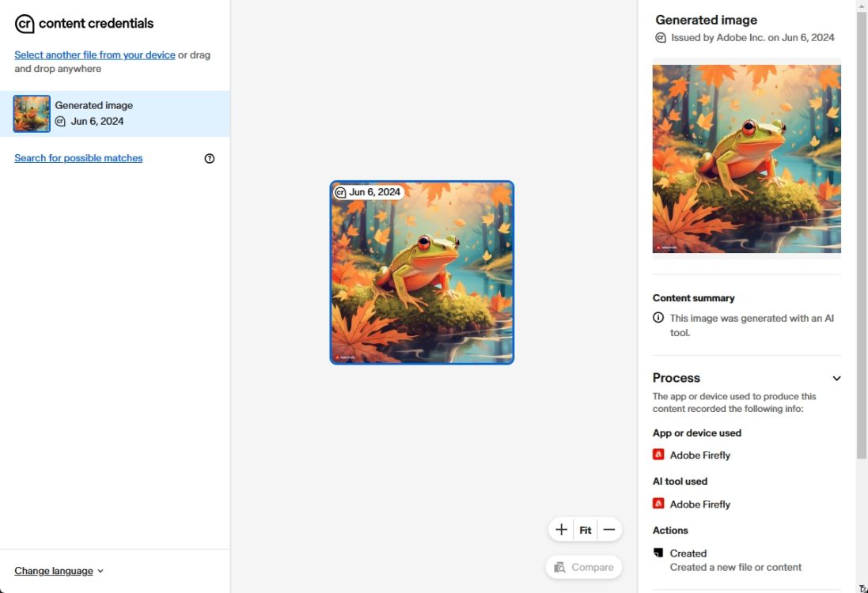
Task: Click the Generated image heading in right panel
Action: pos(705,19)
